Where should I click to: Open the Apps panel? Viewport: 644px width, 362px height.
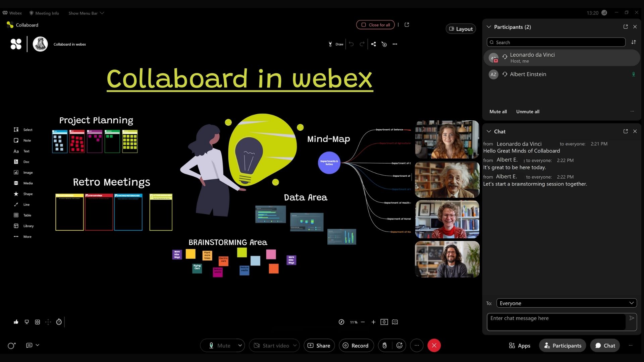519,345
